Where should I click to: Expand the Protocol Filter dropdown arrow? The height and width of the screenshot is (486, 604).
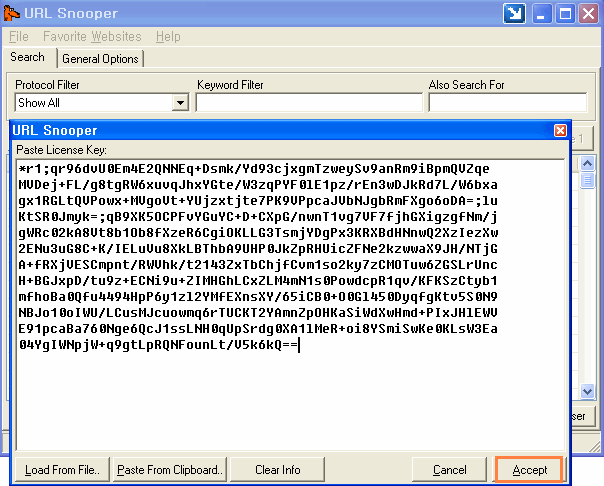click(180, 103)
